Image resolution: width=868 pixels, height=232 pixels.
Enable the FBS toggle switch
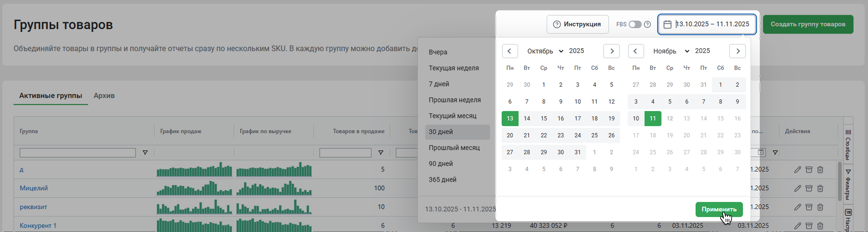[x=635, y=24]
